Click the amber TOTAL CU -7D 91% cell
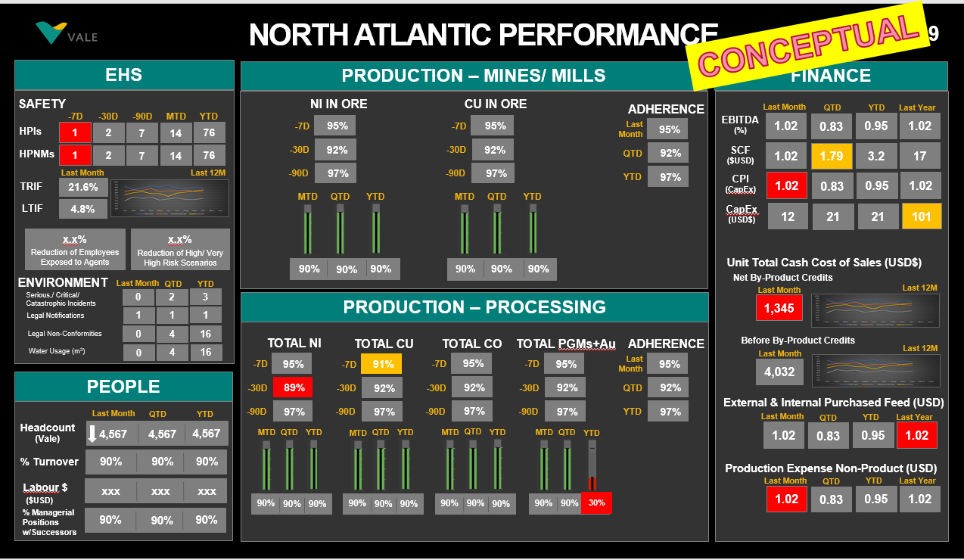 (x=381, y=364)
